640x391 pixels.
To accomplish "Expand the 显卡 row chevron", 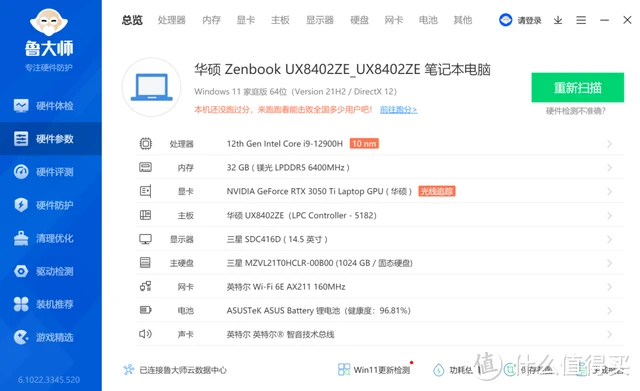I will click(609, 191).
